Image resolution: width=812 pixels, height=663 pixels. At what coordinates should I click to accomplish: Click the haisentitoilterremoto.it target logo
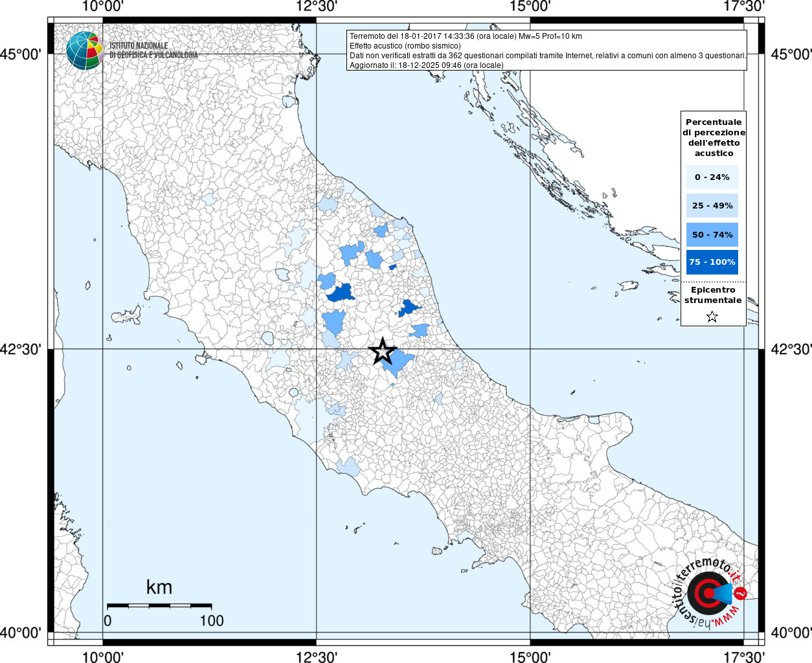tap(709, 593)
